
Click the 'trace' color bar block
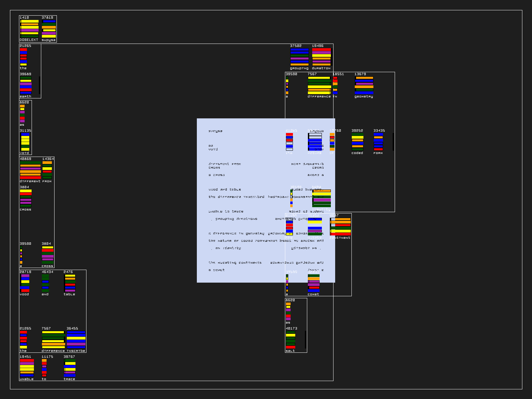pyautogui.click(x=69, y=368)
